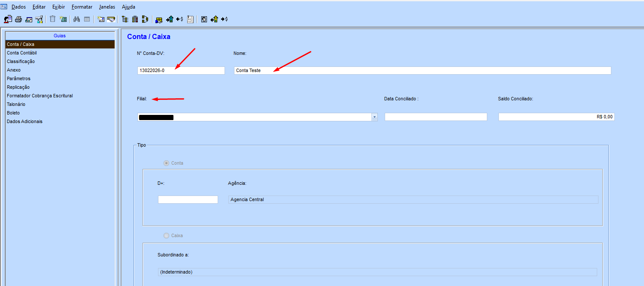Click the rightmost arrow dollar sign icon
This screenshot has width=644, height=286.
224,19
